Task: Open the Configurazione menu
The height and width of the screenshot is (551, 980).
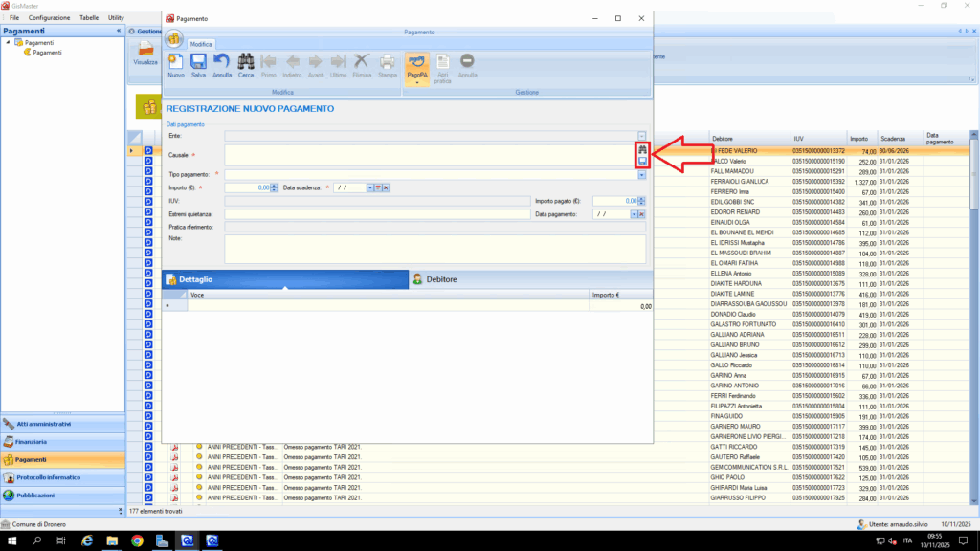Action: click(49, 18)
